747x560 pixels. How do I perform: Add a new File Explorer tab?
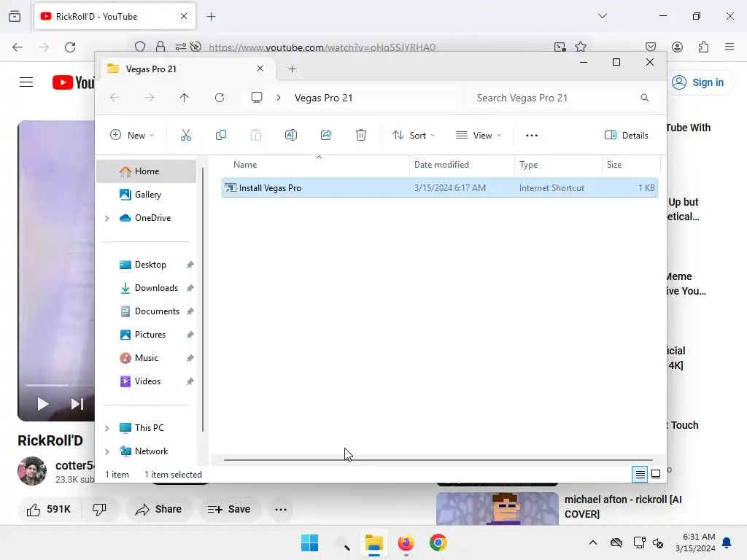coord(292,69)
